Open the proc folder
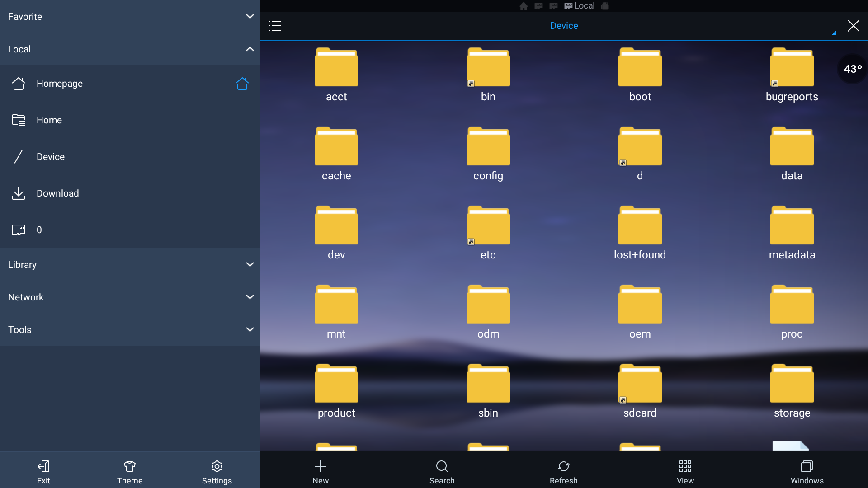The width and height of the screenshot is (868, 488). coord(792,313)
